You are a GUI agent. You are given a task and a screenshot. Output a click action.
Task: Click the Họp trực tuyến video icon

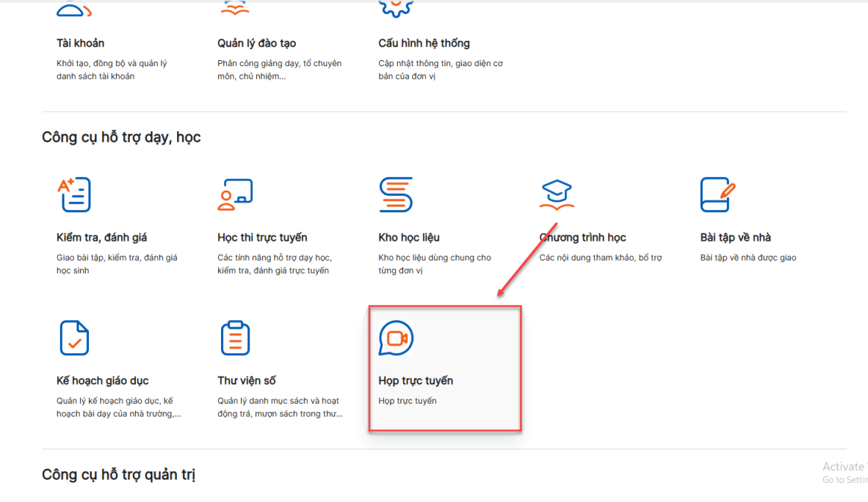(396, 338)
